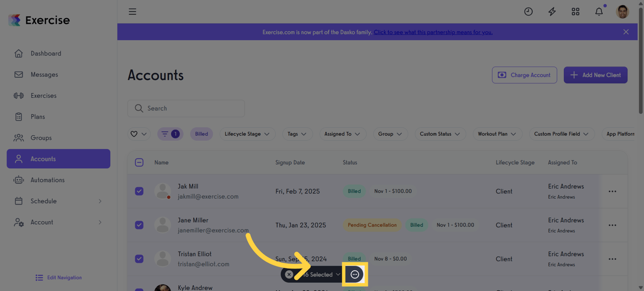Screen dimensions: 644x291
Task: Click the Charge Account button
Action: click(524, 75)
